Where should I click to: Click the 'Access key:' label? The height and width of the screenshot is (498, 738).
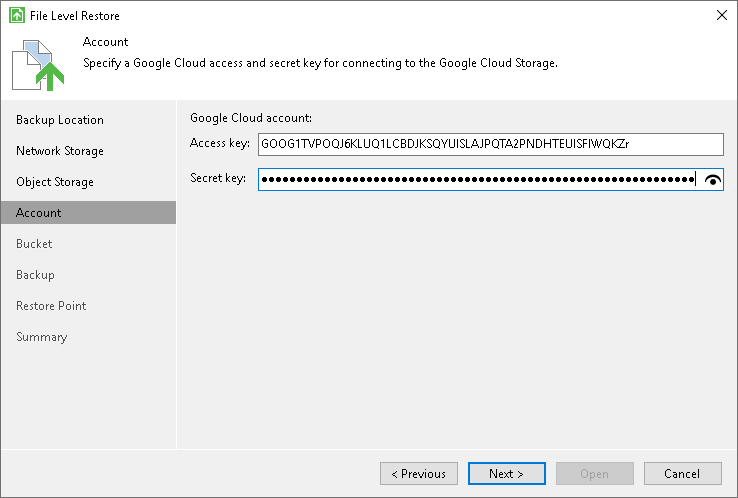220,143
